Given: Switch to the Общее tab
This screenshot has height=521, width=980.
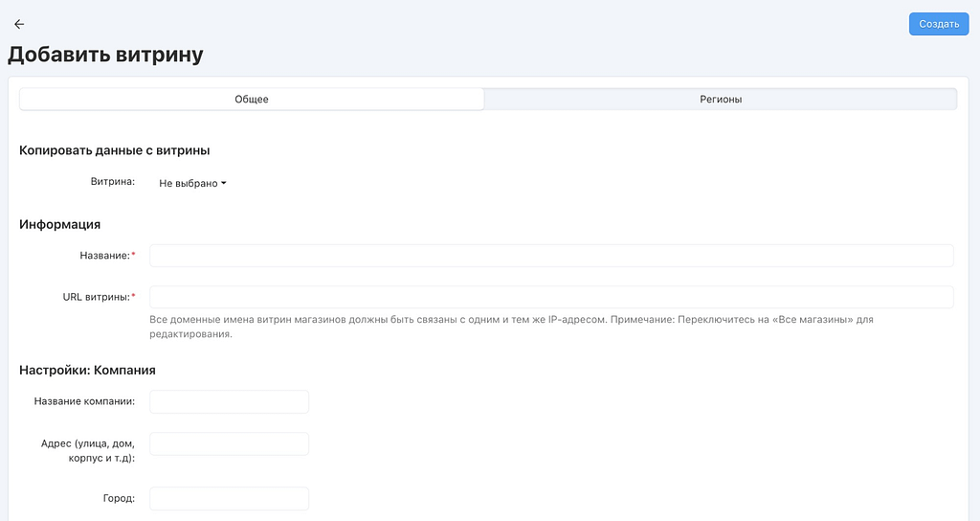Looking at the screenshot, I should pyautogui.click(x=252, y=100).
